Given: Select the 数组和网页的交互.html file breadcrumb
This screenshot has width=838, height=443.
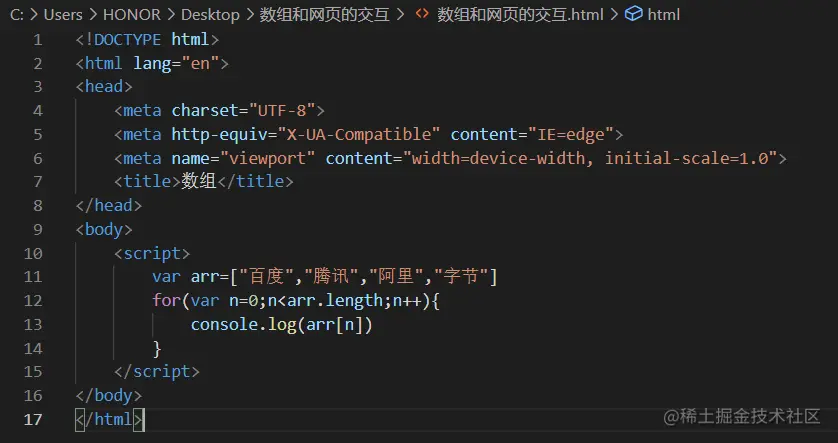Looking at the screenshot, I should [x=521, y=15].
